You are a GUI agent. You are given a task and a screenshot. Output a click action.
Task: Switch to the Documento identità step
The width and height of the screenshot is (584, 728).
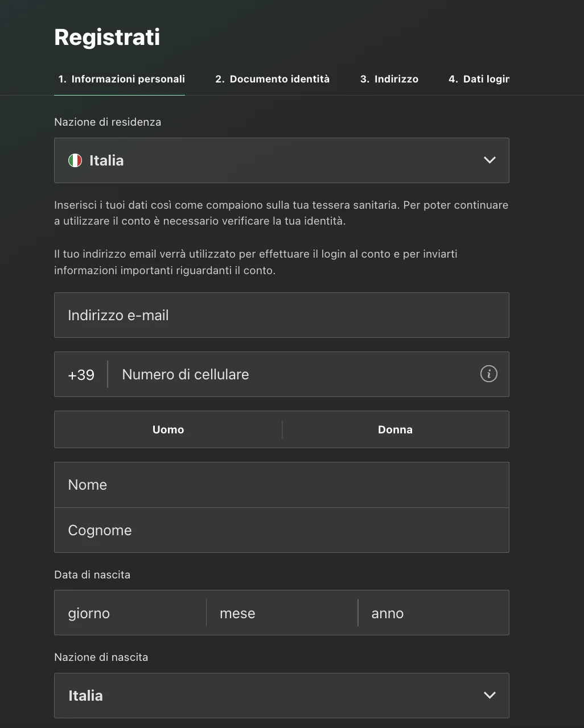pyautogui.click(x=272, y=79)
